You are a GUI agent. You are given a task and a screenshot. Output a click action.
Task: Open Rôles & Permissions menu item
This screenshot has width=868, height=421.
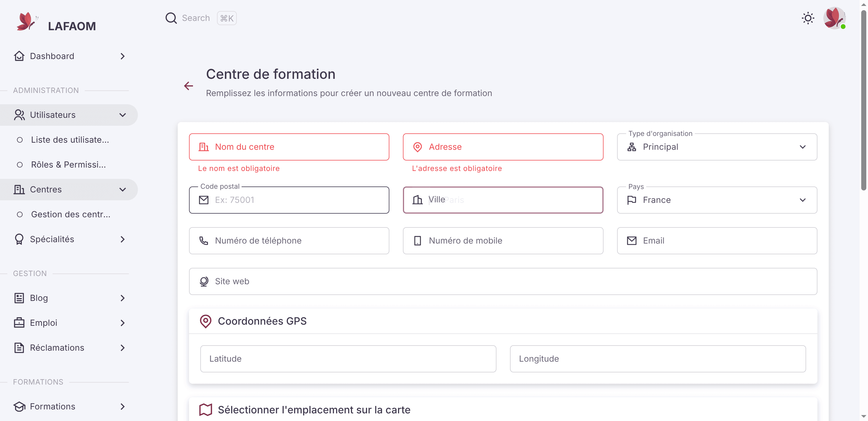point(69,165)
